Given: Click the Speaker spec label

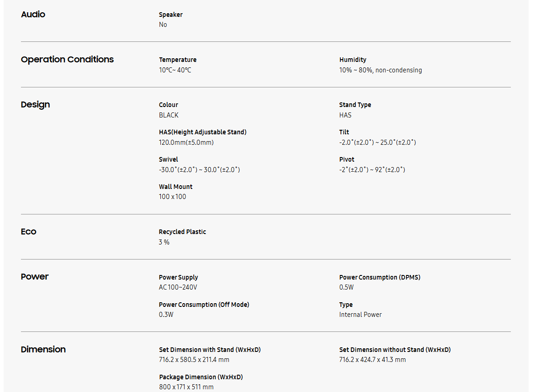Looking at the screenshot, I should coord(171,15).
